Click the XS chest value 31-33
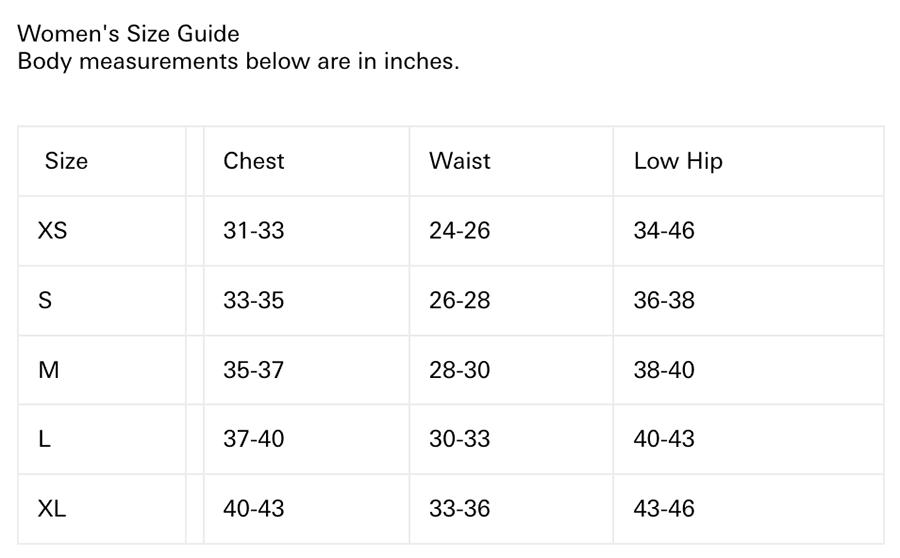The width and height of the screenshot is (900, 558). (254, 231)
